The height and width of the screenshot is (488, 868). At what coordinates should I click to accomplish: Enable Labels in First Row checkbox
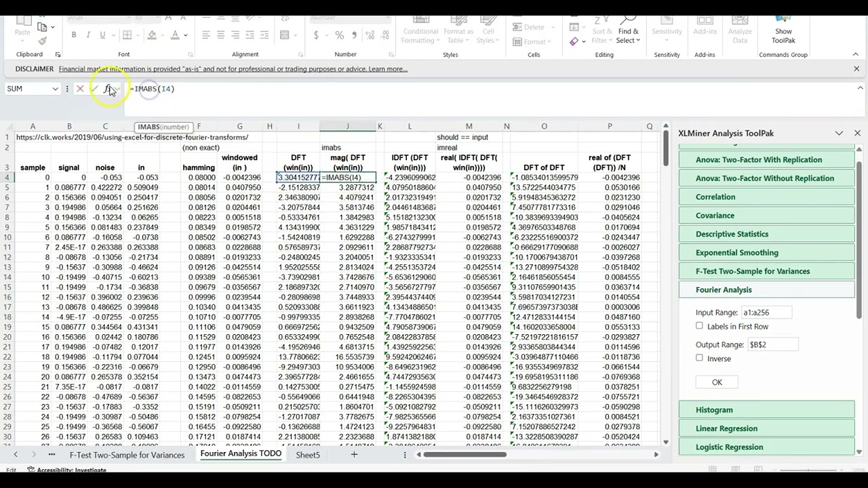tap(699, 326)
